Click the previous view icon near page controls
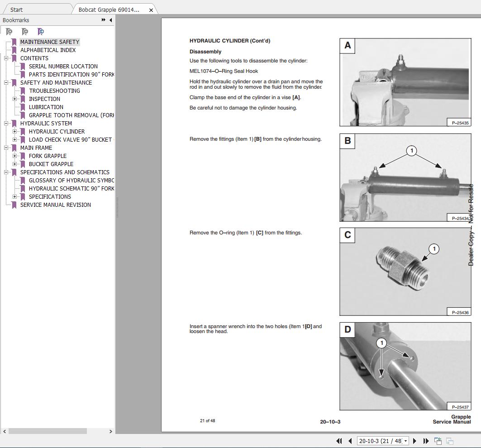The height and width of the screenshot is (448, 481). [x=437, y=441]
